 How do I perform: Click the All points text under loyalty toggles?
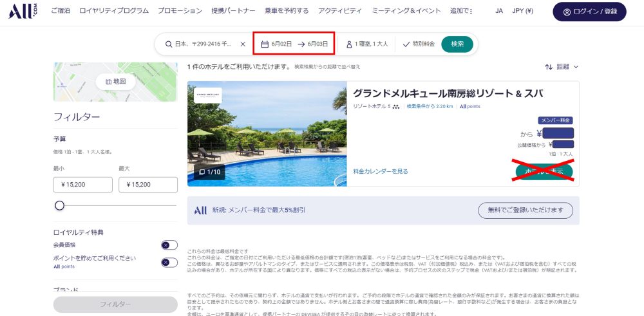tap(64, 266)
